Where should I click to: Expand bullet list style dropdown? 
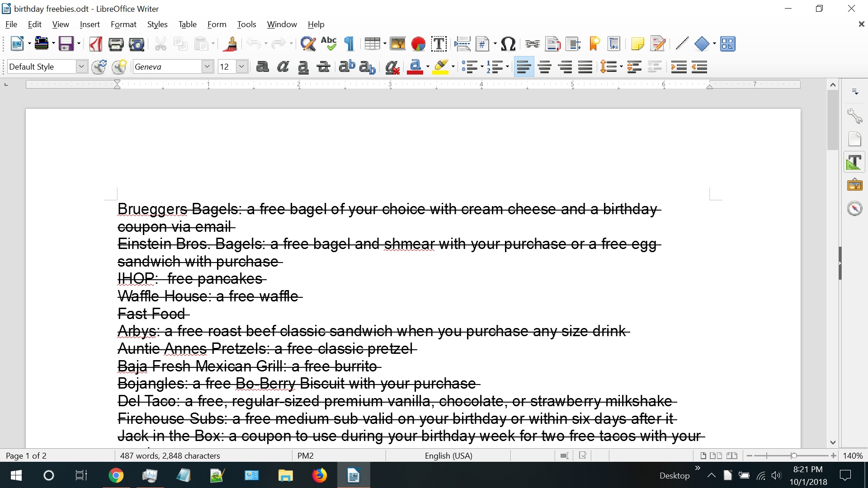[482, 67]
